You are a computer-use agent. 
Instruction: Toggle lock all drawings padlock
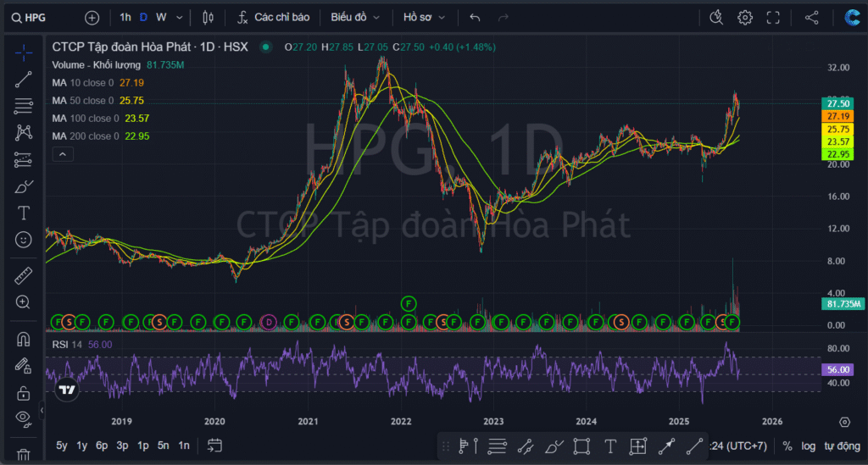tap(24, 393)
